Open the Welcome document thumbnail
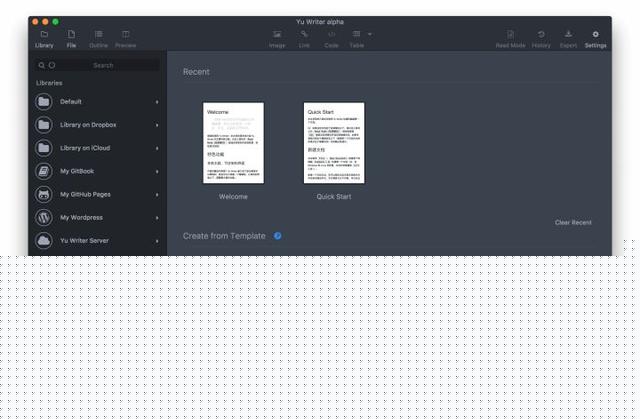 coord(233,143)
